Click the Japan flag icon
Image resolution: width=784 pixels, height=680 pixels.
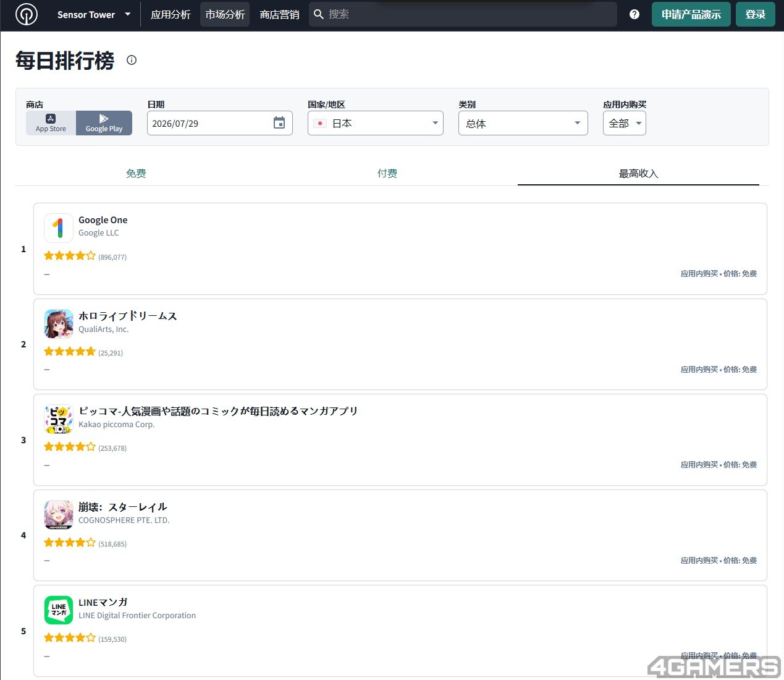320,123
